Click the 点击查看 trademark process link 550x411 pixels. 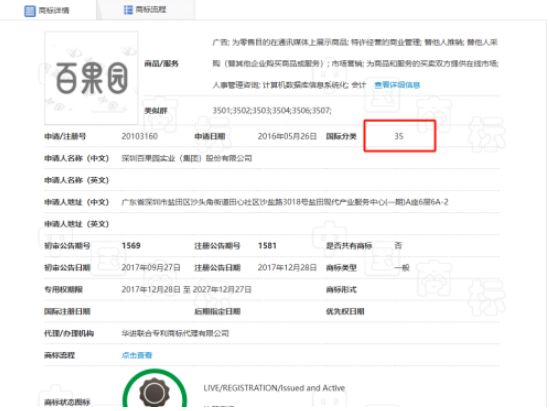coord(136,355)
